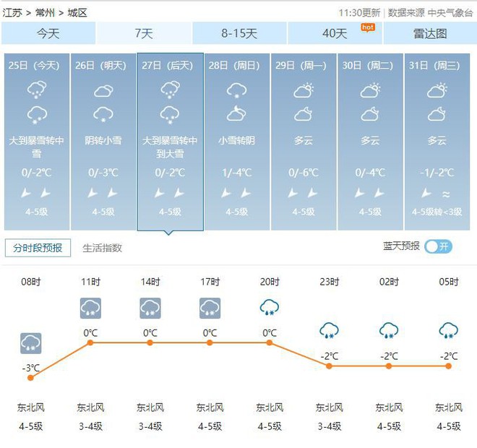477x448 pixels.
Task: Click 阴转小雪 description on 26日
Action: click(103, 140)
